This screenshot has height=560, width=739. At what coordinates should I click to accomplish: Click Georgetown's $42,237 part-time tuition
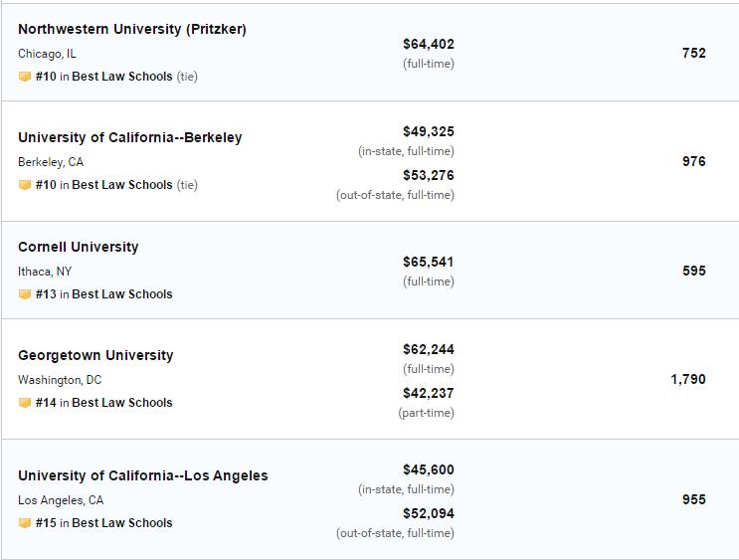[428, 393]
